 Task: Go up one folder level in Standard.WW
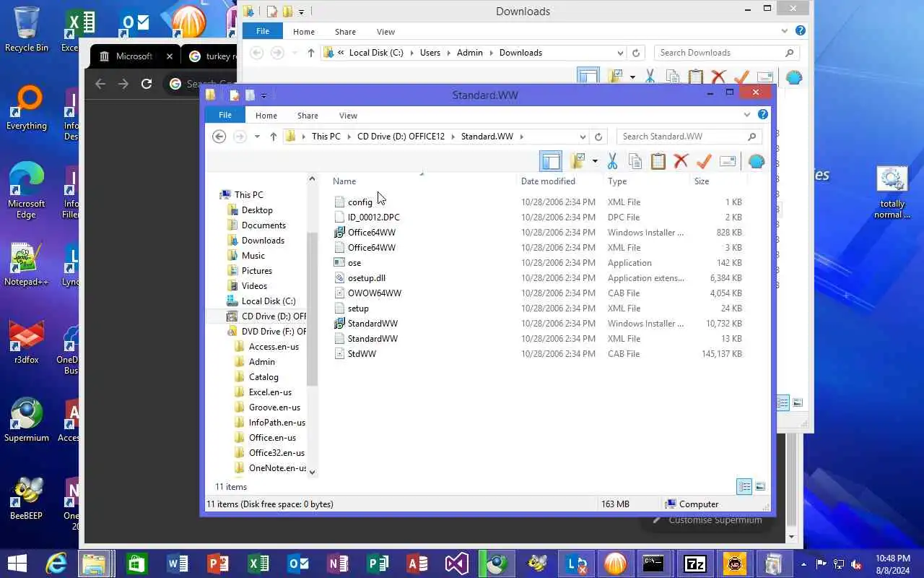tap(273, 137)
